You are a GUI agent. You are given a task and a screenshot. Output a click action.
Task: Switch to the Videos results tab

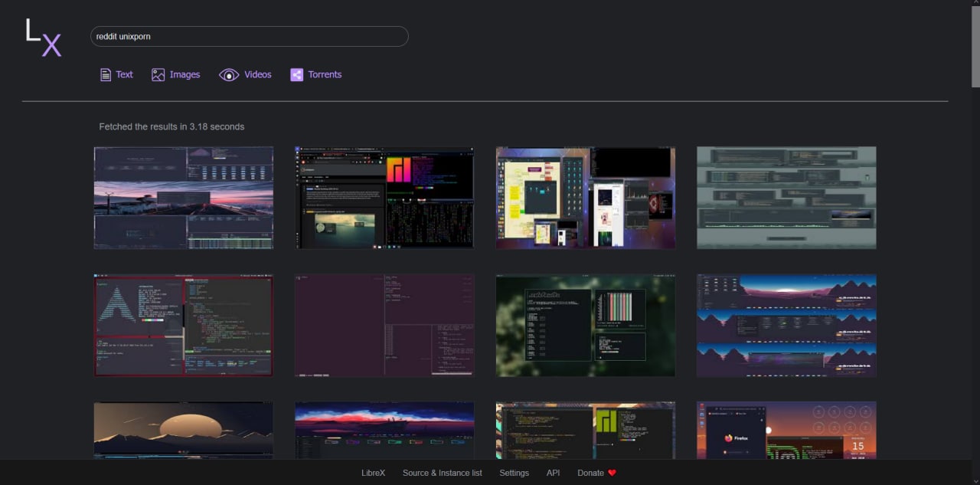(x=245, y=74)
